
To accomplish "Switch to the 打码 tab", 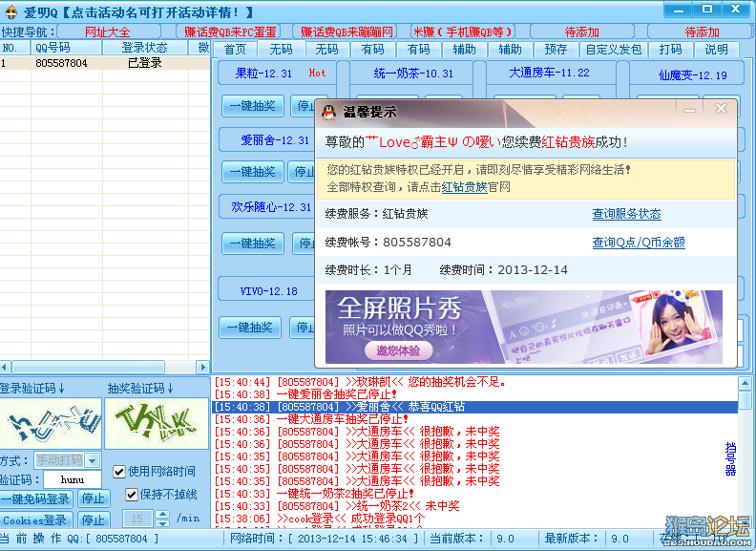I will 670,50.
